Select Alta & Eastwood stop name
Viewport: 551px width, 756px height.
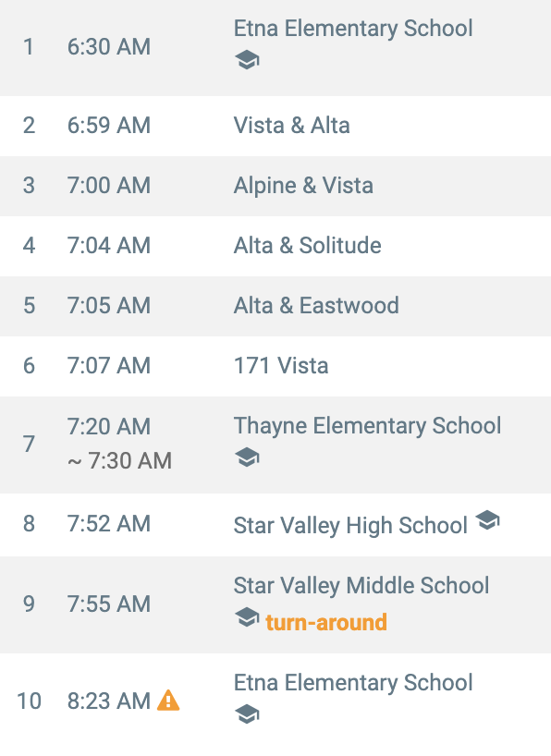tap(316, 306)
